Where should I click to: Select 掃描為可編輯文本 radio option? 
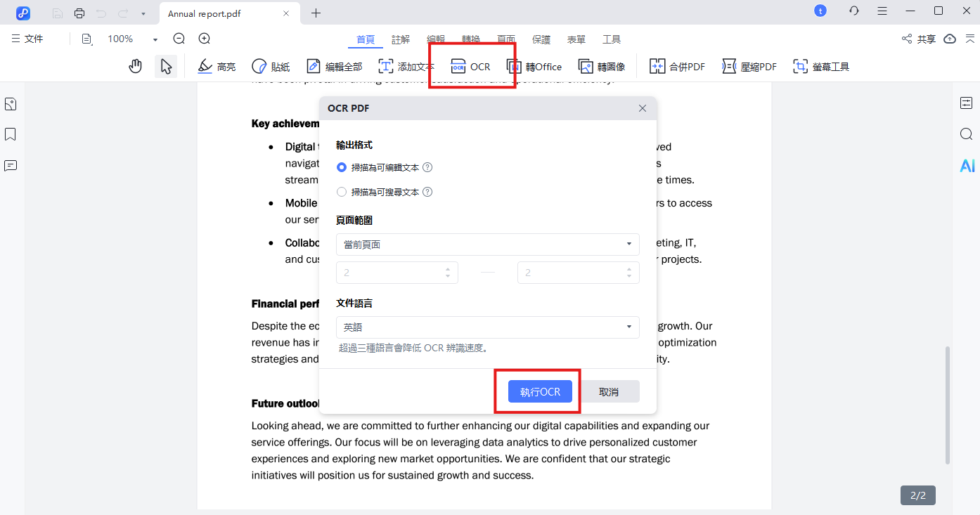[x=342, y=168]
